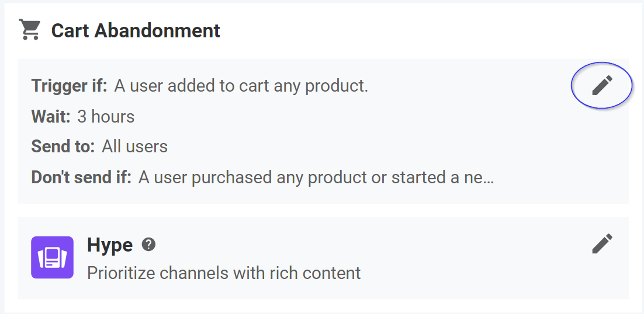Click the white gap between the two panels
This screenshot has height=314, width=644.
[x=323, y=210]
